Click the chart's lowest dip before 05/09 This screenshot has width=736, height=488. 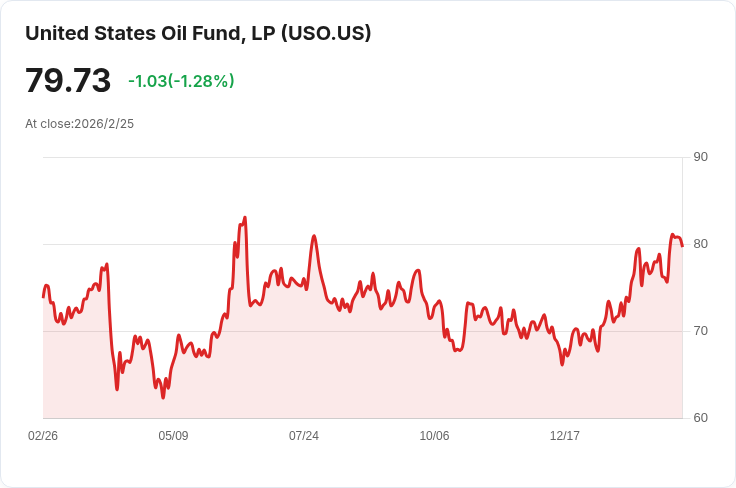pyautogui.click(x=163, y=397)
